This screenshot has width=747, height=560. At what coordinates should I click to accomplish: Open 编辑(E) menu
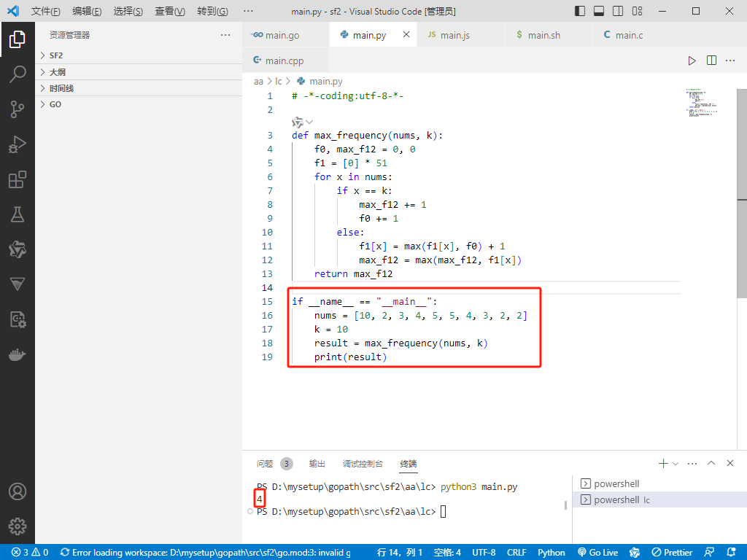pyautogui.click(x=87, y=11)
